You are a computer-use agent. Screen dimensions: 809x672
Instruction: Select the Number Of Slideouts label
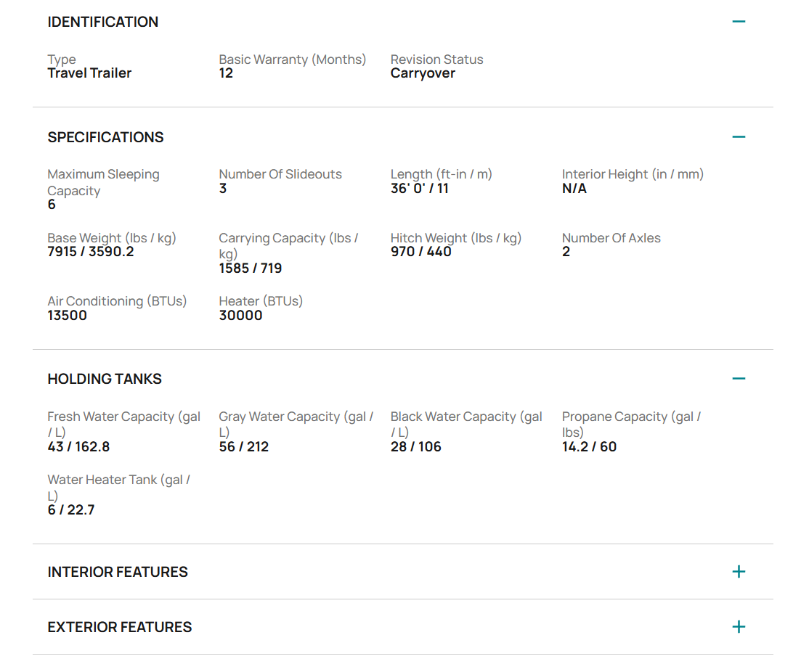point(280,174)
